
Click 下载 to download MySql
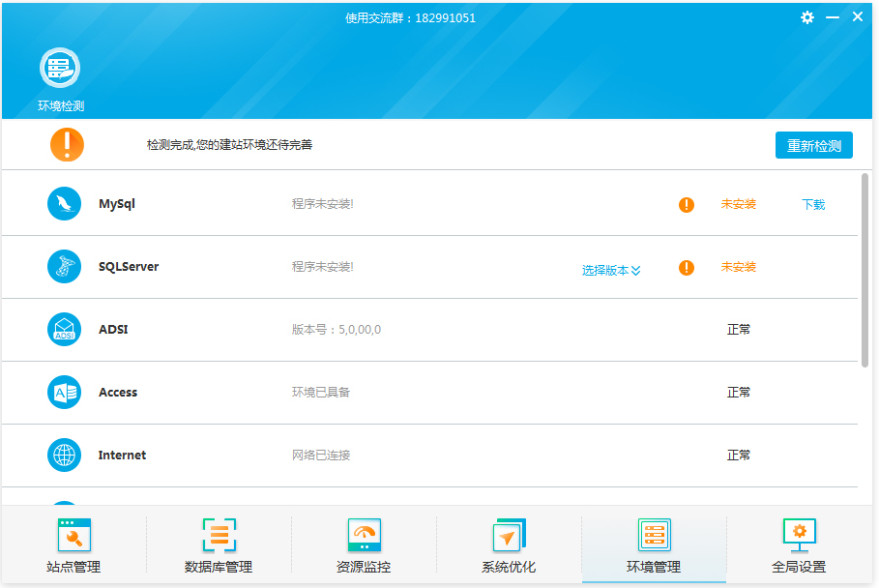coord(812,204)
